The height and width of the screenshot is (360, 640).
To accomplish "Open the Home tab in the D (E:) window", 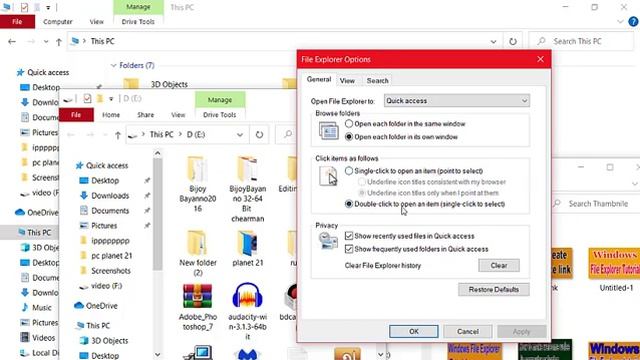I will click(x=111, y=115).
